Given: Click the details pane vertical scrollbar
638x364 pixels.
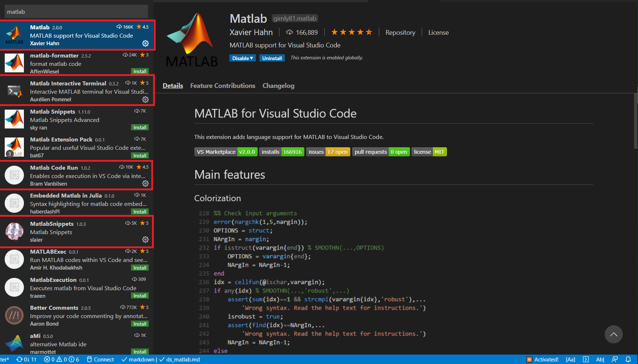Looking at the screenshot, I should (x=635, y=121).
